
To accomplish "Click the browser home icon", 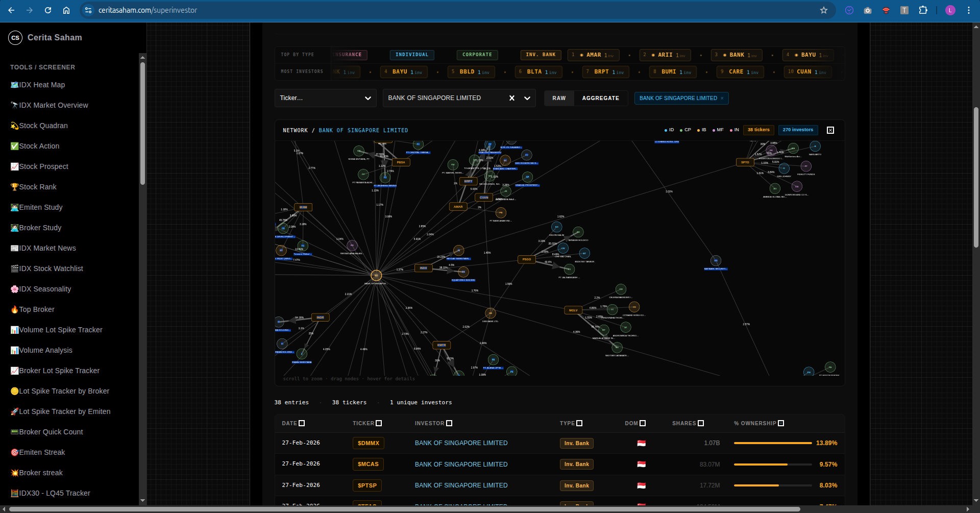I will tap(66, 10).
